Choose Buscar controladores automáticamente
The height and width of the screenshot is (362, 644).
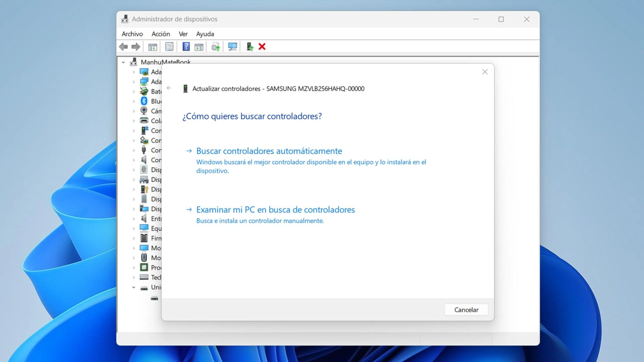click(x=269, y=151)
